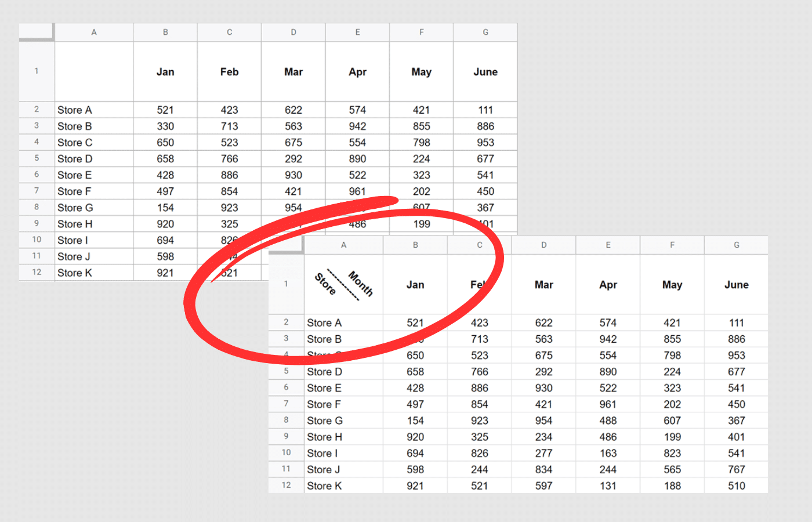Select the June value 510 for Store K

click(736, 485)
